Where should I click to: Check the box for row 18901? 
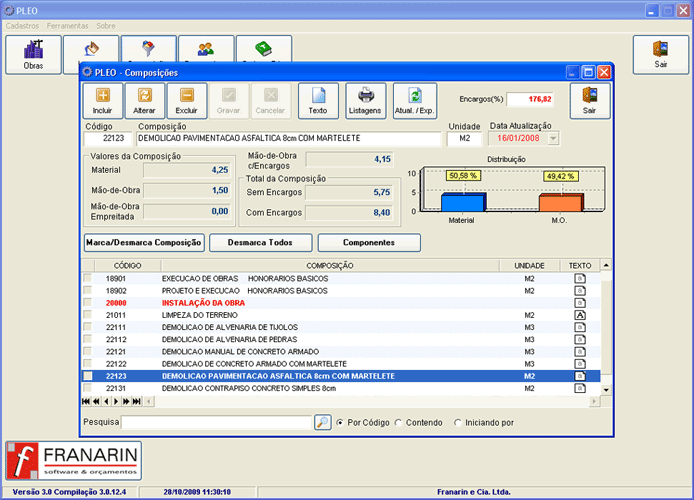point(88,278)
